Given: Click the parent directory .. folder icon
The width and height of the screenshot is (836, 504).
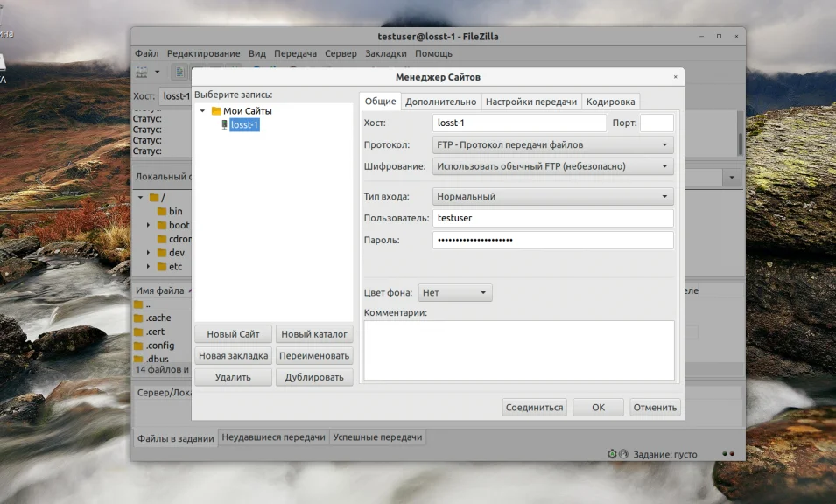Looking at the screenshot, I should (x=138, y=304).
